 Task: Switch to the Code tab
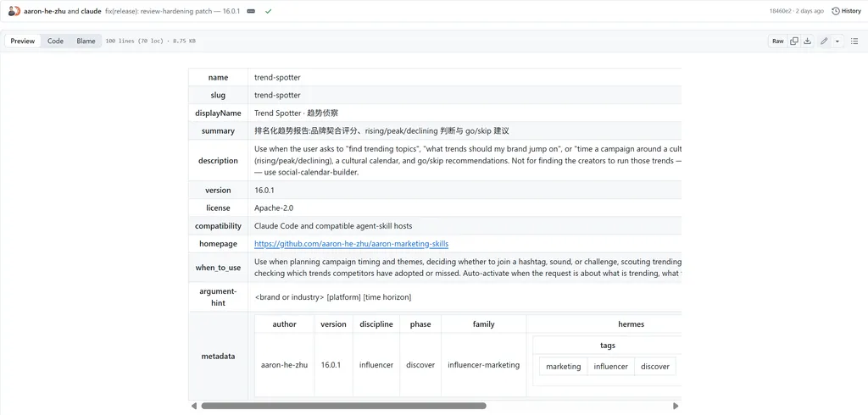point(55,41)
